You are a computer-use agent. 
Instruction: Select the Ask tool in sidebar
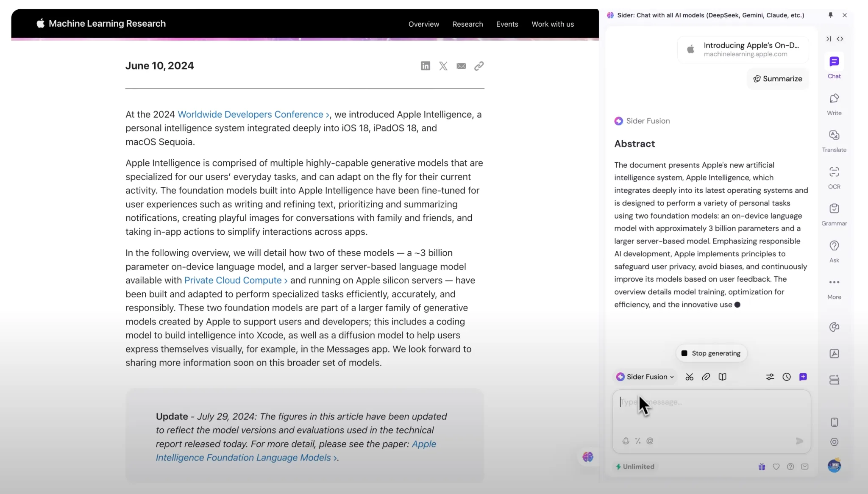point(834,250)
